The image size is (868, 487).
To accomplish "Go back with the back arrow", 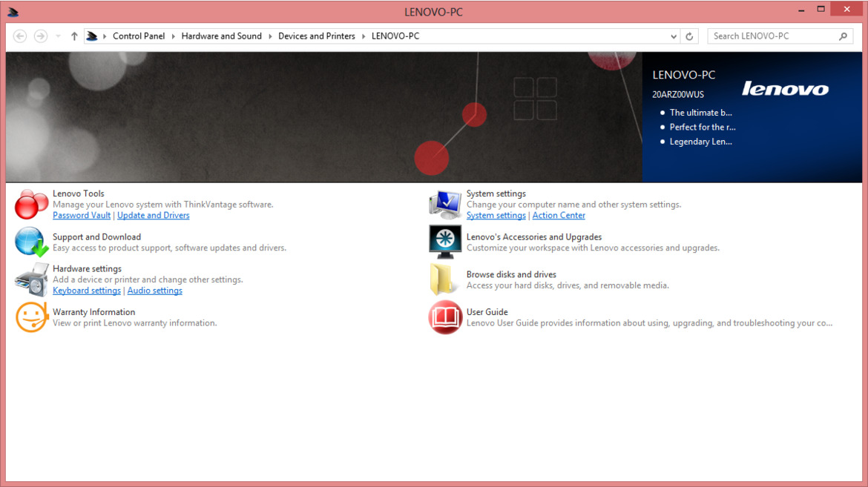I will tap(20, 36).
